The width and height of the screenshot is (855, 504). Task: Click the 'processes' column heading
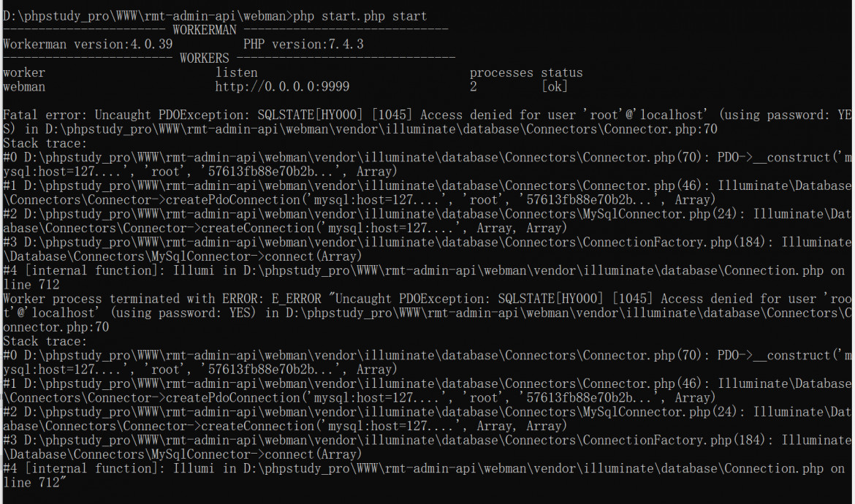pos(501,73)
